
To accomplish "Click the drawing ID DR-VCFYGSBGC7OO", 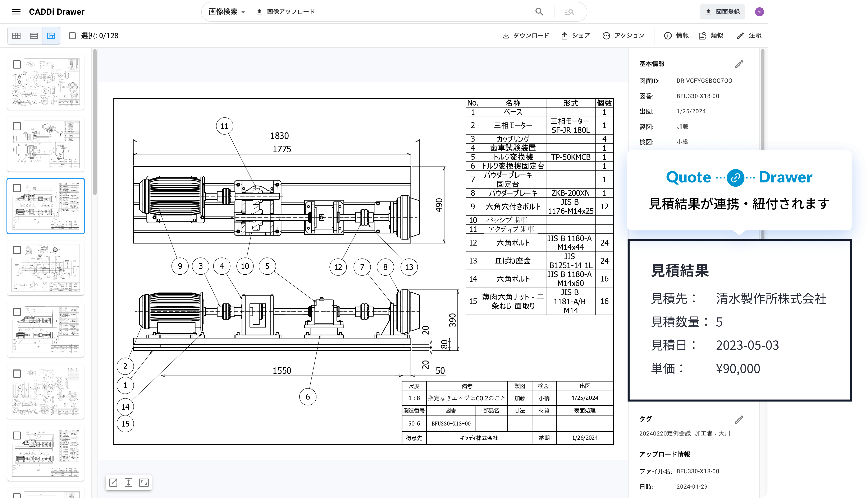I will click(x=704, y=81).
